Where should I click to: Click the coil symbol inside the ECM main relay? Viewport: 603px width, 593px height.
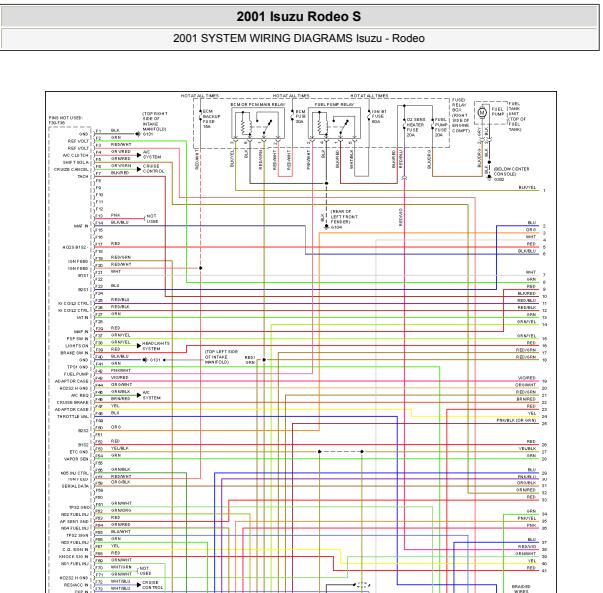coord(246,126)
